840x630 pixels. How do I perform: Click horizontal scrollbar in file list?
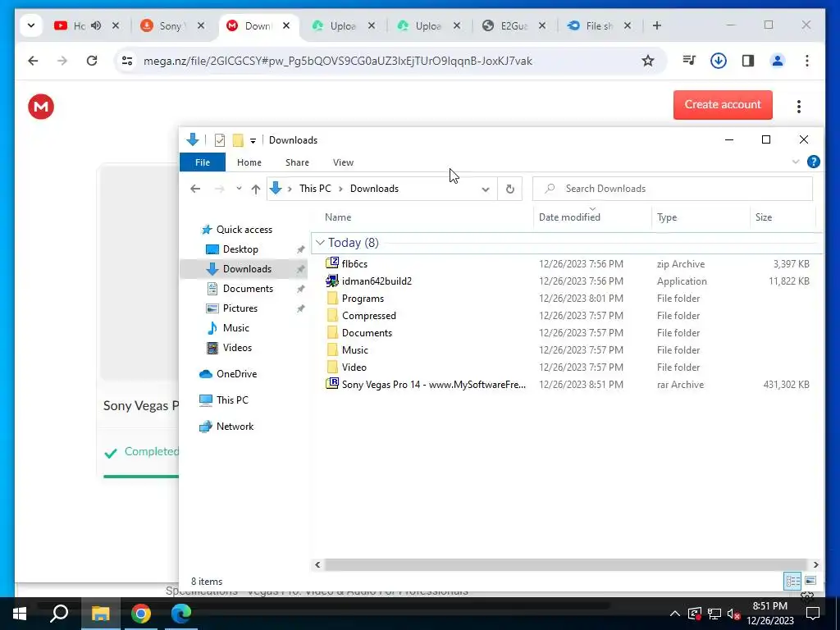(x=566, y=564)
